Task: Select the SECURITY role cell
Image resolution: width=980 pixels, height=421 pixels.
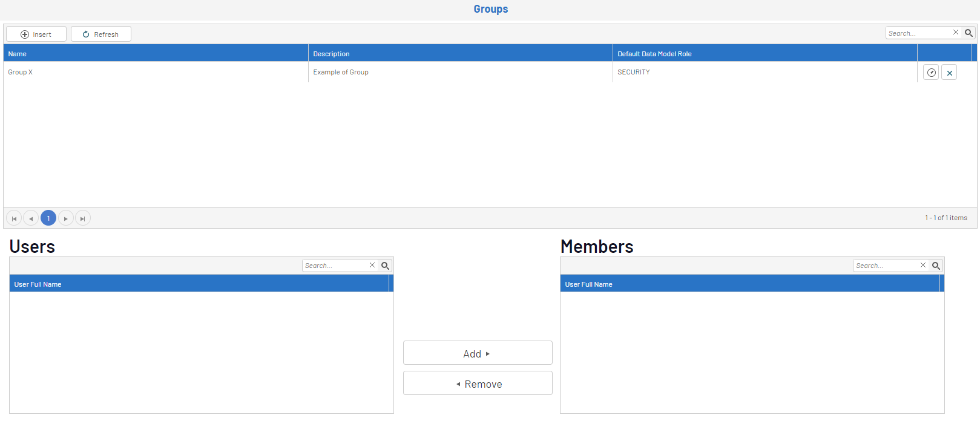Action: click(765, 72)
